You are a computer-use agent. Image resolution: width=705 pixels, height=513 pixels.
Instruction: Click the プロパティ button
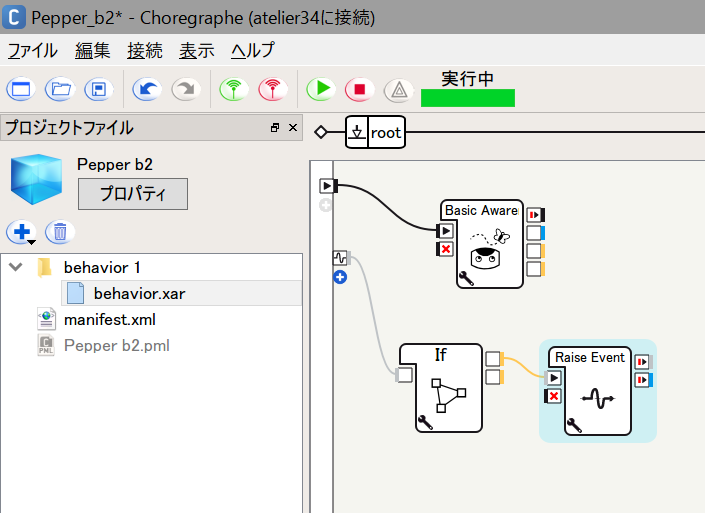click(x=133, y=194)
